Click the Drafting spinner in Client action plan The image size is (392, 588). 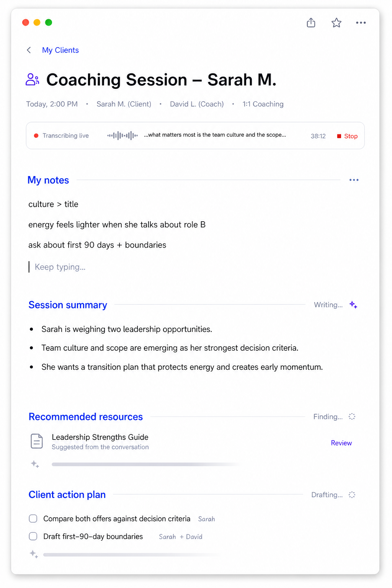pos(352,495)
